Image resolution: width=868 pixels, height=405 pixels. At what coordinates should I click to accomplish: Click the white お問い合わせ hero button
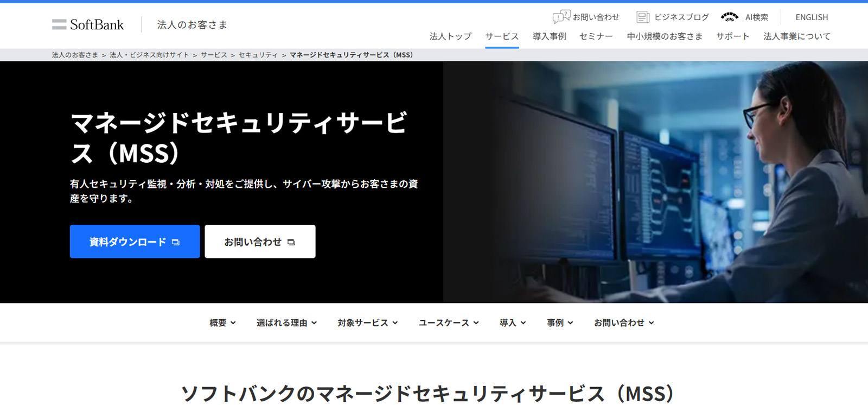point(260,242)
